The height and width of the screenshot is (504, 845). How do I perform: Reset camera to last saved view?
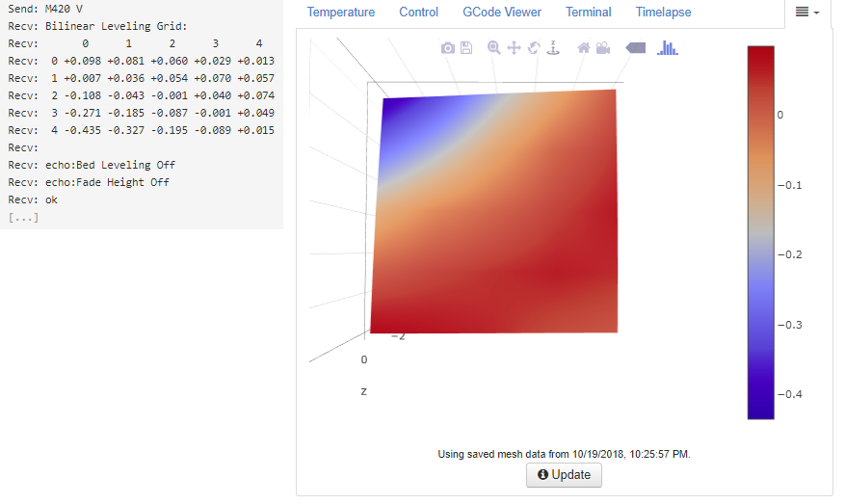coord(603,48)
